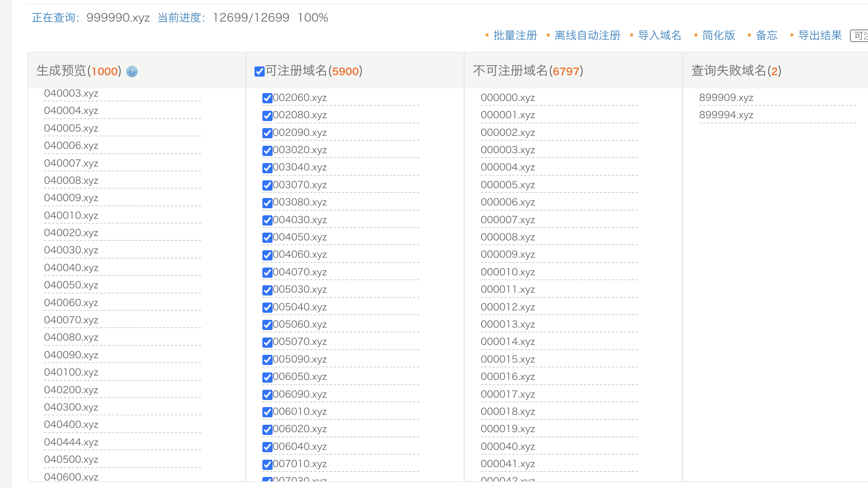Click the query progress 12699/12699 text
This screenshot has height=488, width=868.
point(251,18)
